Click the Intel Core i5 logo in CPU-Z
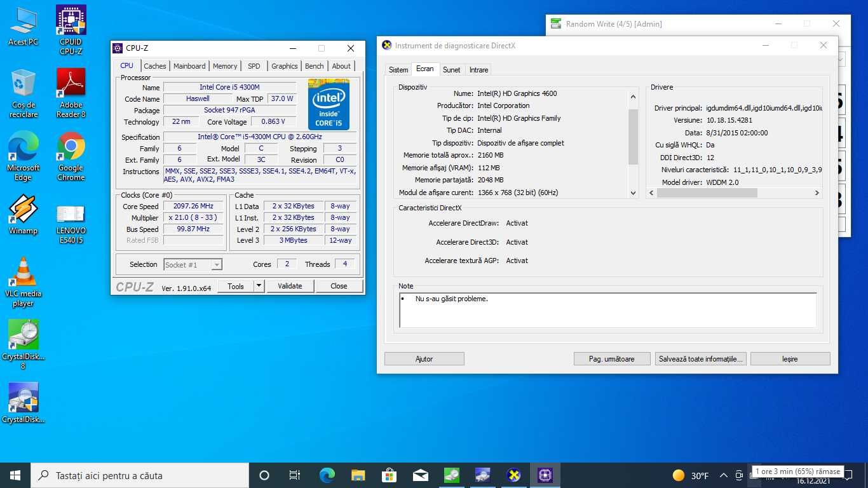Viewport: 868px width, 488px height. (x=329, y=104)
